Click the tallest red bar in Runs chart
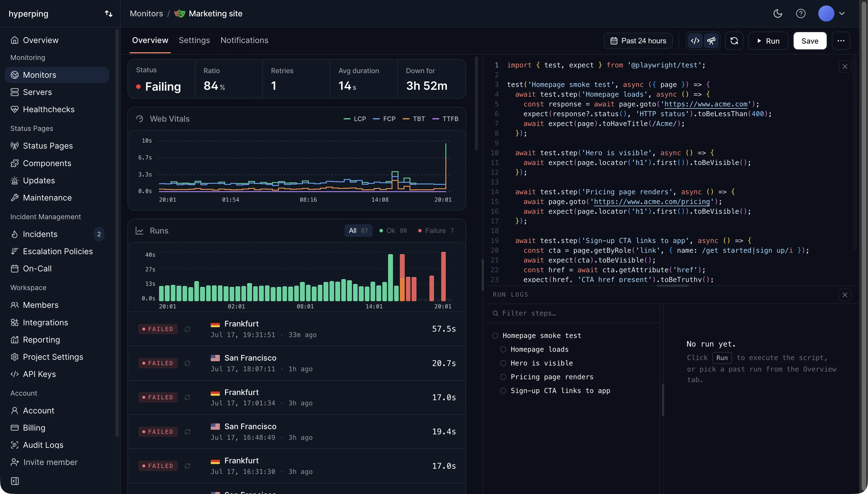This screenshot has height=494, width=868. pyautogui.click(x=443, y=276)
